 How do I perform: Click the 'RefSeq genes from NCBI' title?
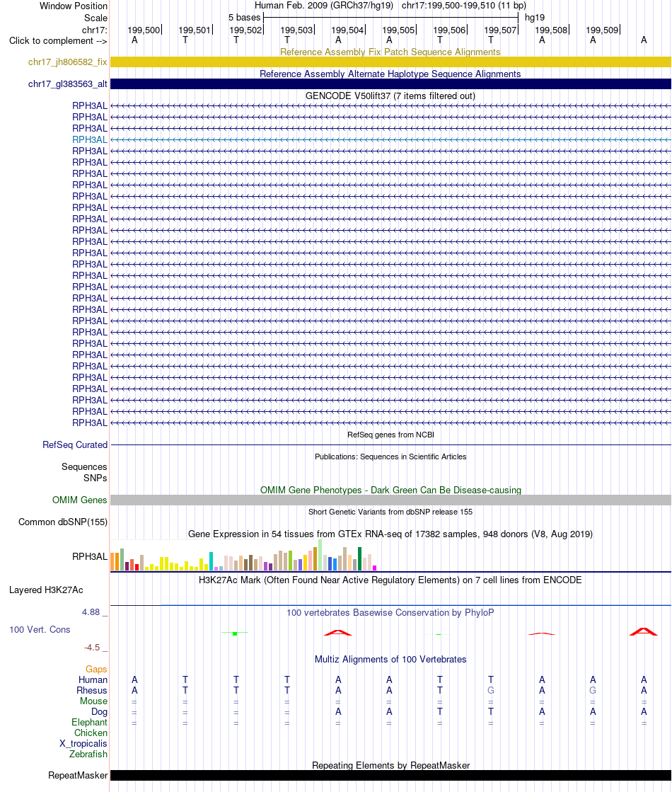coord(390,435)
